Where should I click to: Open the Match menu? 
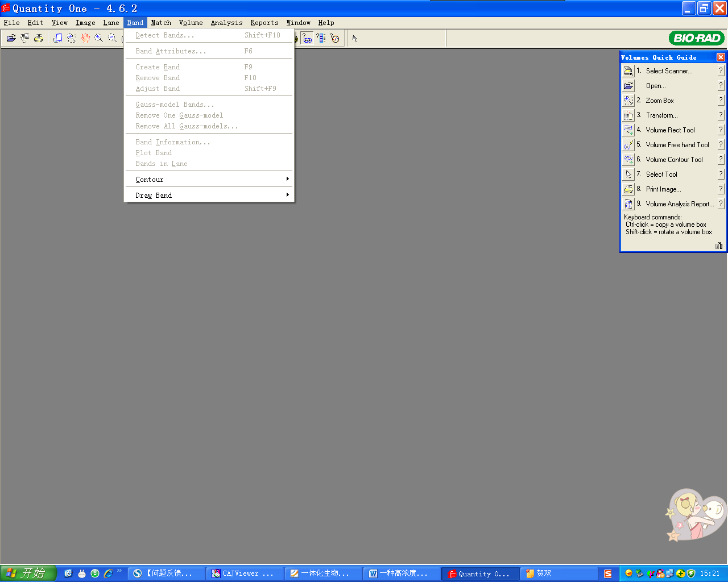point(161,23)
